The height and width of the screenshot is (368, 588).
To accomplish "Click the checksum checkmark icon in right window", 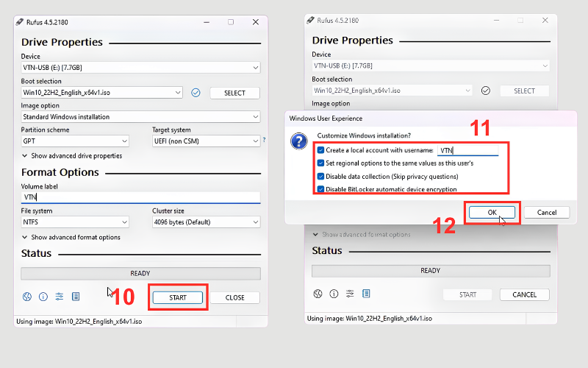I will (486, 91).
